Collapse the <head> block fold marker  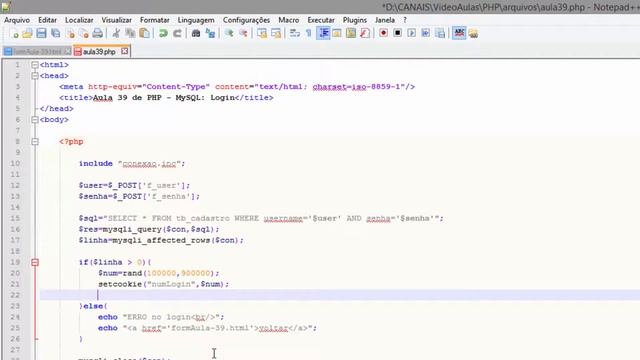35,76
